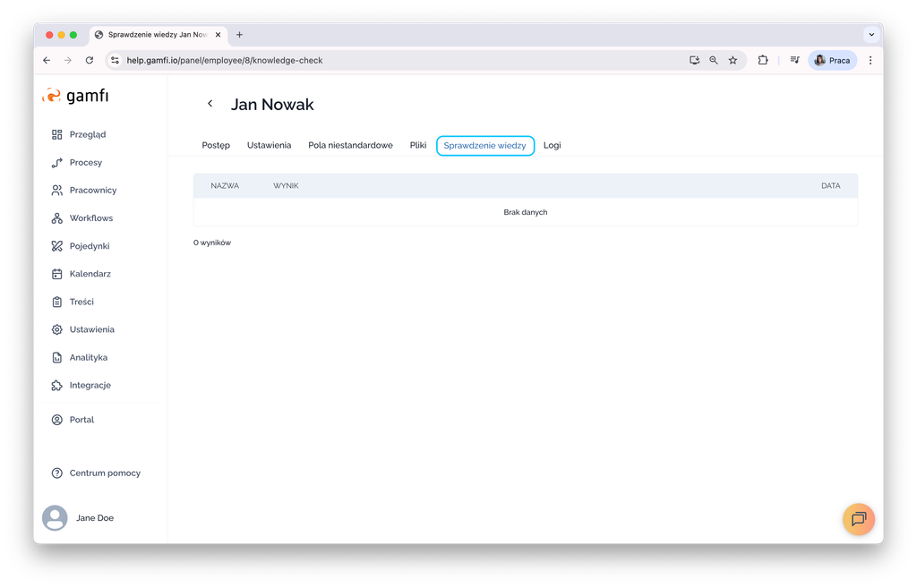Screen dimensions: 917x588
Task: Open Kalendarz via the calendar icon
Action: click(57, 274)
